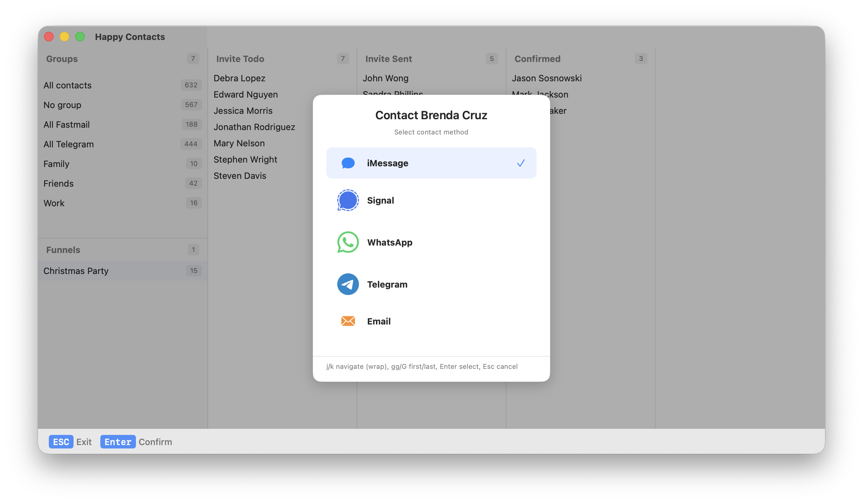Click the Signal app icon
The image size is (863, 504).
(347, 200)
